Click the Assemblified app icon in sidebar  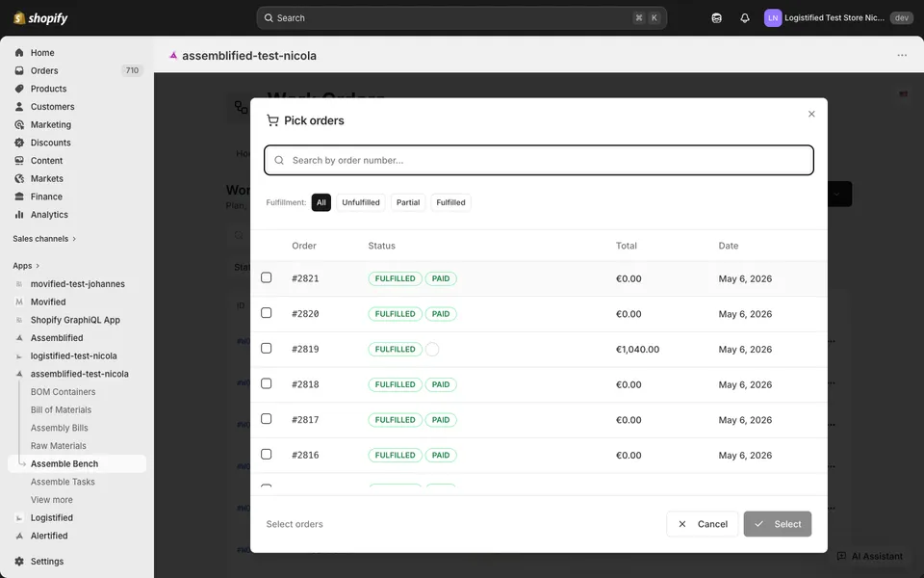(19, 338)
